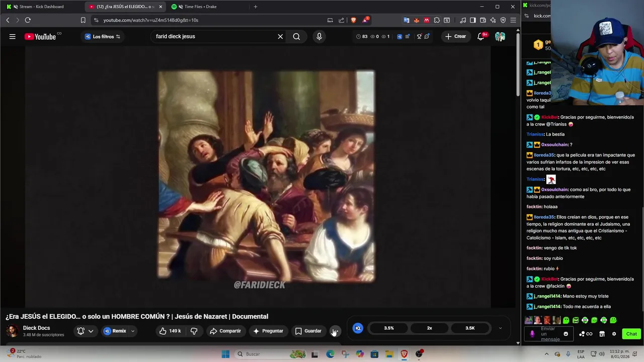Open the Google Translate extension

407,20
